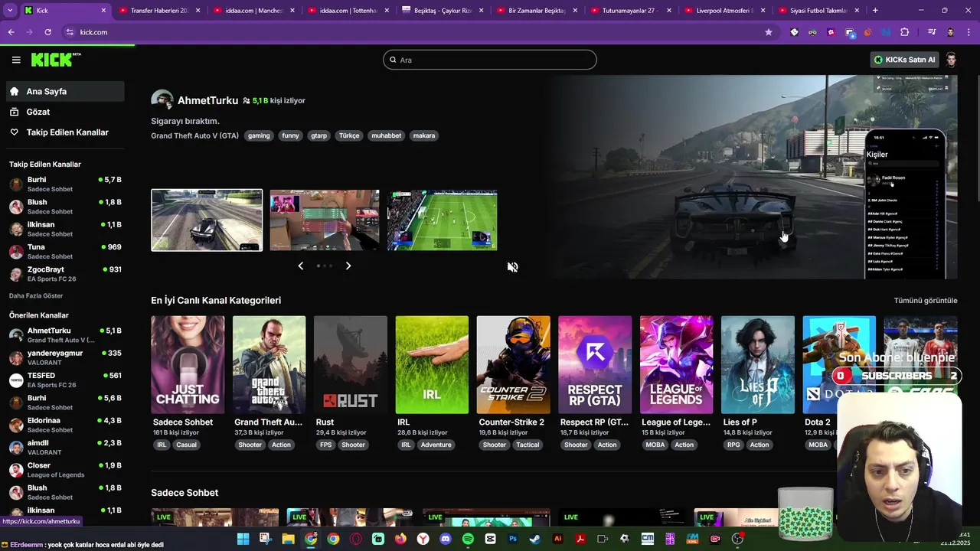980x551 pixels.
Task: Open Respect RP (GTA) category card
Action: pyautogui.click(x=595, y=365)
